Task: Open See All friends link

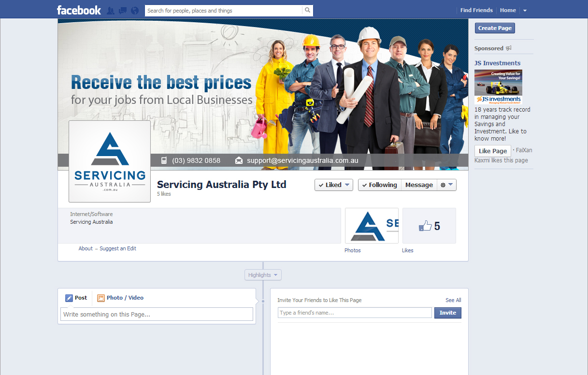Action: [453, 300]
